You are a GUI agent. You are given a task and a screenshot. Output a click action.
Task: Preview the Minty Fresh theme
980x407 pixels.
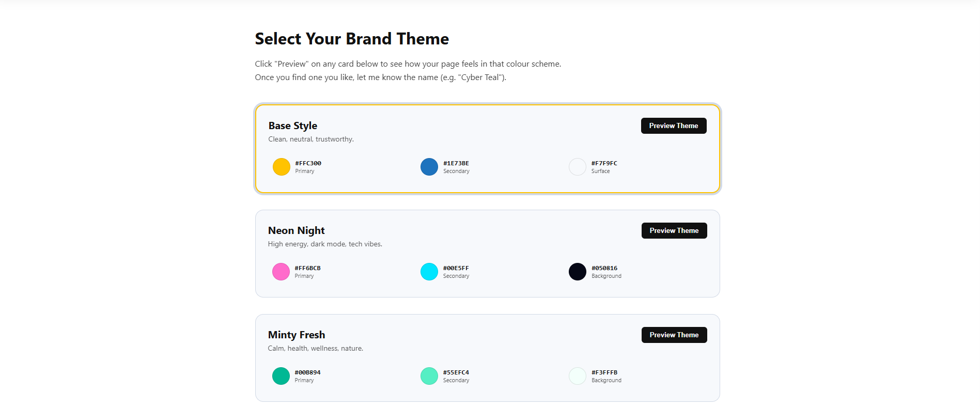pyautogui.click(x=674, y=335)
